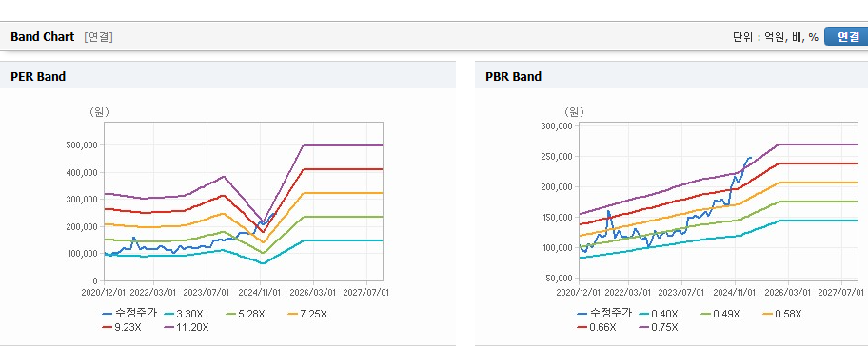Click the PER Band panel title
This screenshot has width=868, height=346.
tap(38, 77)
